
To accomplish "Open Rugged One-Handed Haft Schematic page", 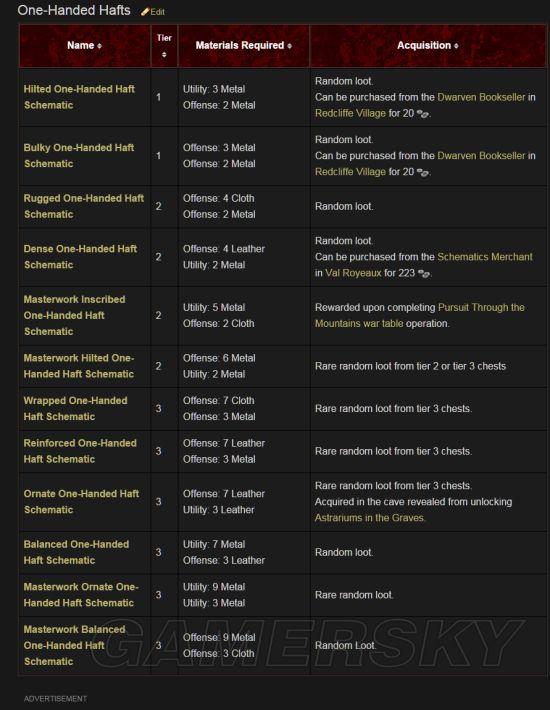I will point(84,206).
